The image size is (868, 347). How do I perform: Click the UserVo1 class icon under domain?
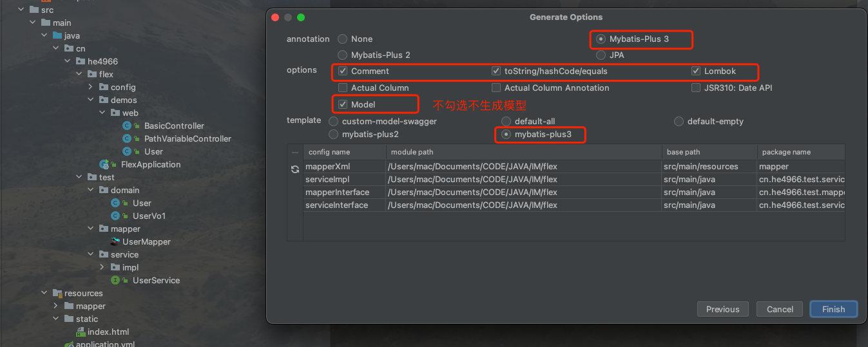coord(116,216)
